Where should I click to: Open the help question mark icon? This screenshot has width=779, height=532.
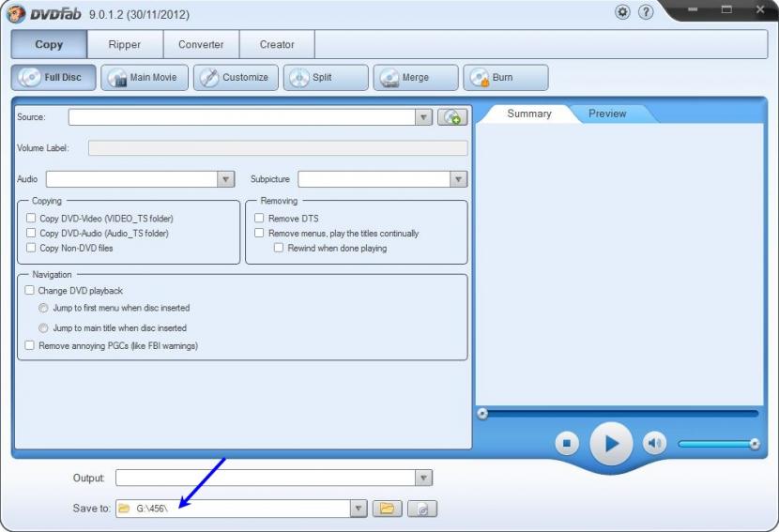(x=646, y=12)
